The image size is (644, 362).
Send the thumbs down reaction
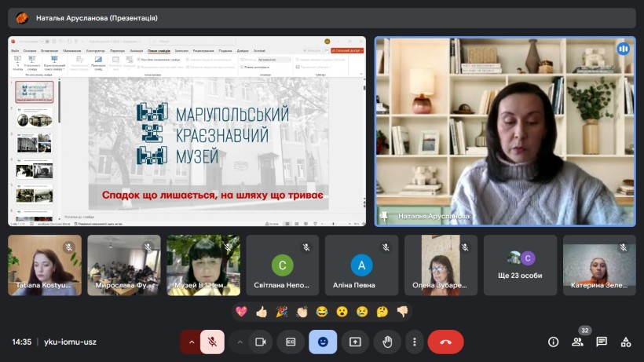(x=402, y=312)
